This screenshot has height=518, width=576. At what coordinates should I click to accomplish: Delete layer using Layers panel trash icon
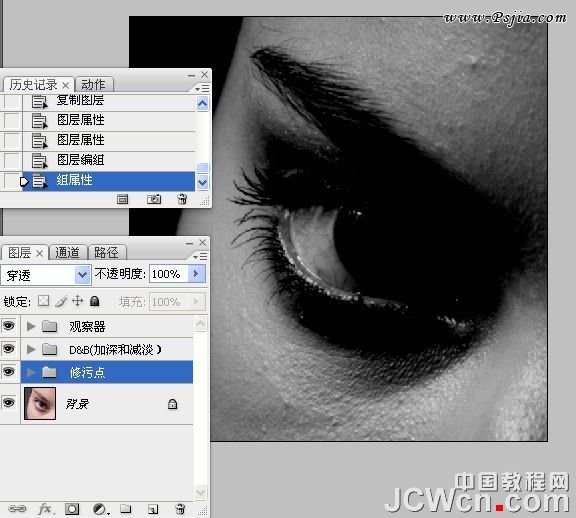coord(180,509)
